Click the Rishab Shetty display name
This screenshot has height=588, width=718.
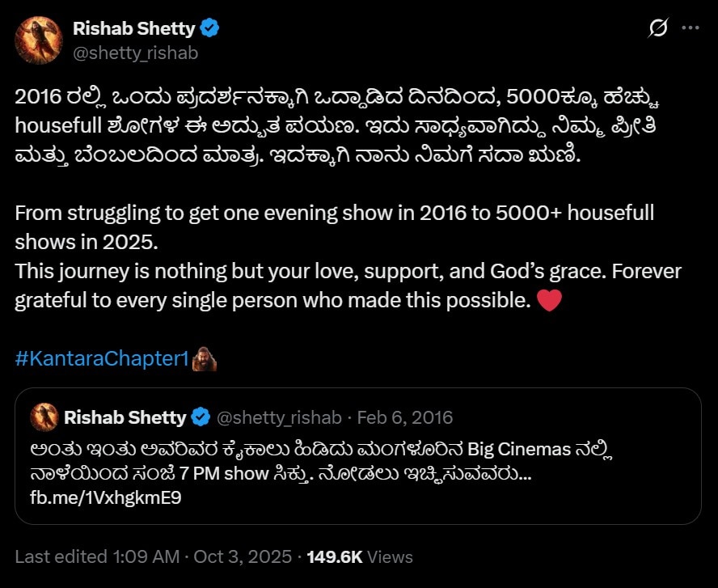point(133,29)
